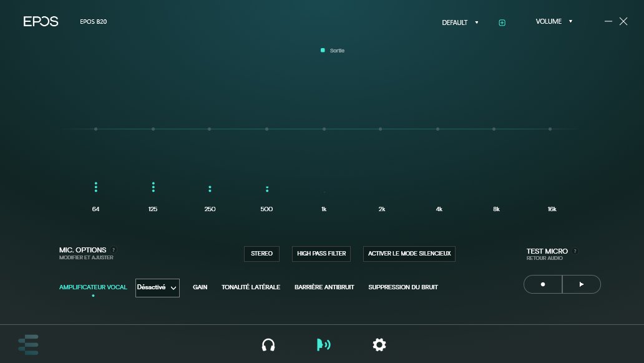Open the microphone settings tab
The height and width of the screenshot is (363, 644).
323,345
